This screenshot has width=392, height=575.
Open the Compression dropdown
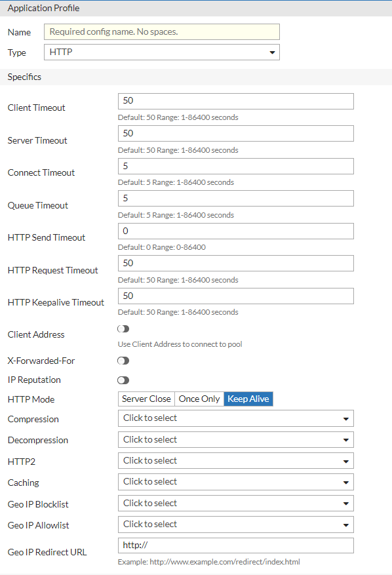point(234,418)
